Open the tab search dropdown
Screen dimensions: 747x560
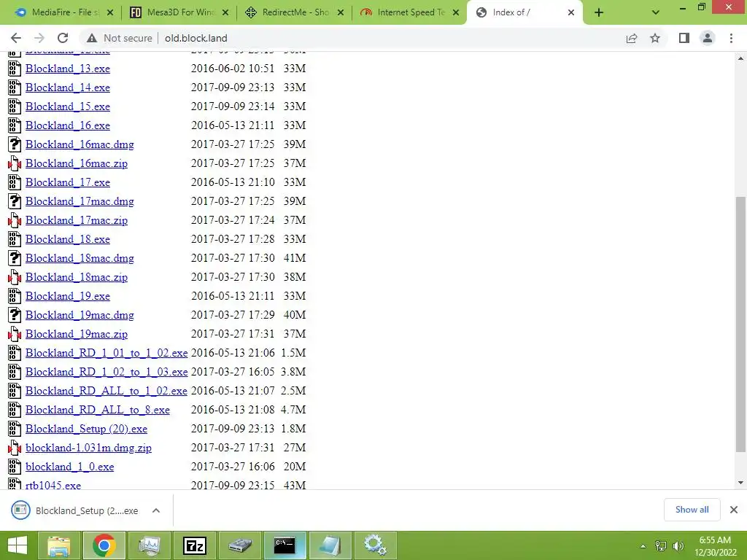(x=656, y=13)
